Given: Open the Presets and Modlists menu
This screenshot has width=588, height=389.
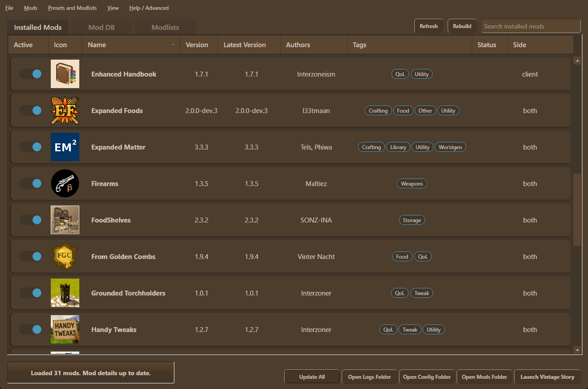Looking at the screenshot, I should (72, 8).
